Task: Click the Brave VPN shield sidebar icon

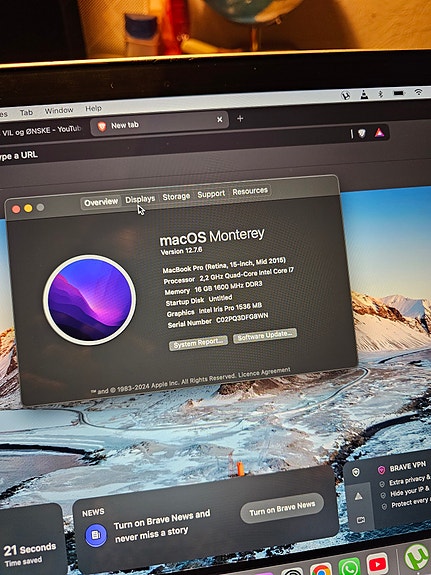Action: coord(356,472)
